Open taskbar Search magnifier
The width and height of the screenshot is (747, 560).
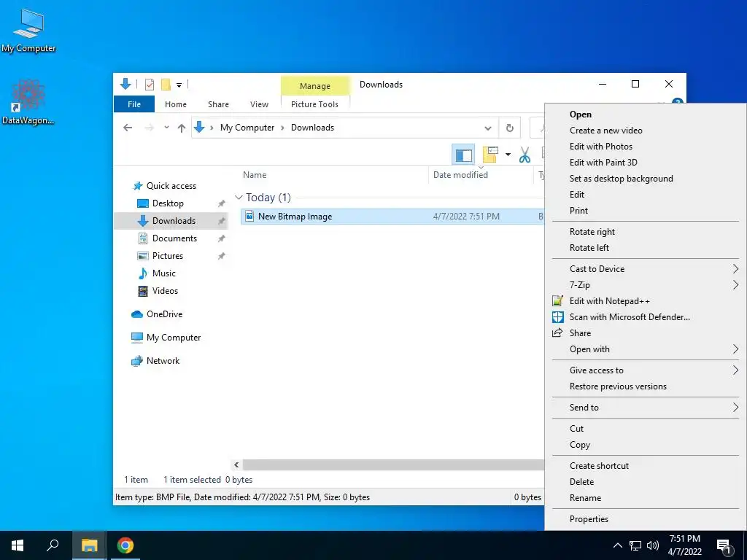(53, 545)
